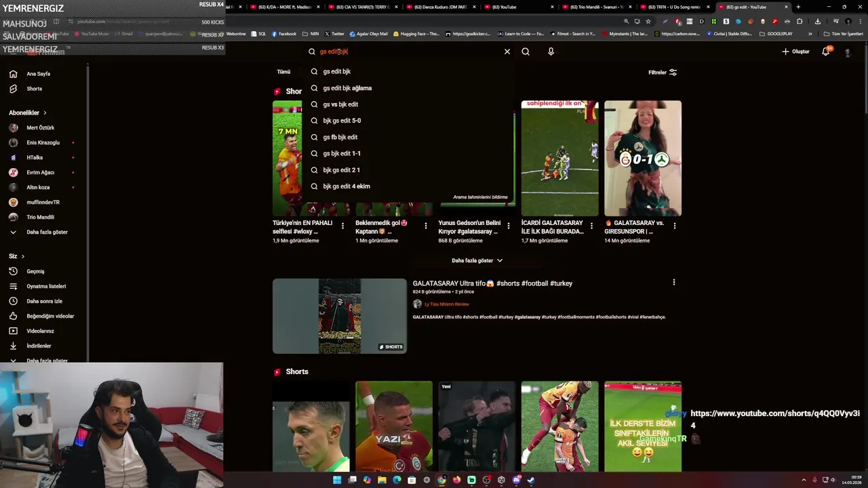Open Facebook bookmark in bookmarks bar
This screenshot has width=868, height=488.
point(284,34)
